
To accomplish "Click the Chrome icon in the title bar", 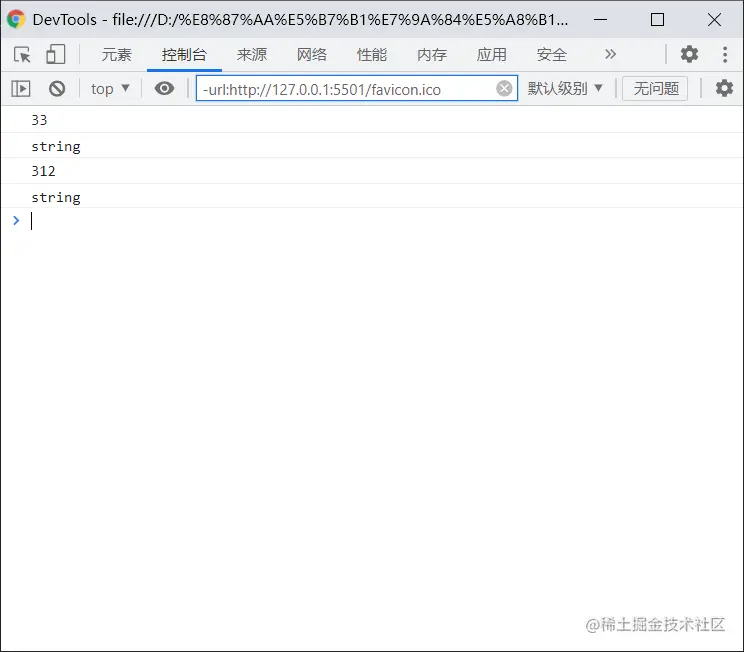I will (x=16, y=19).
